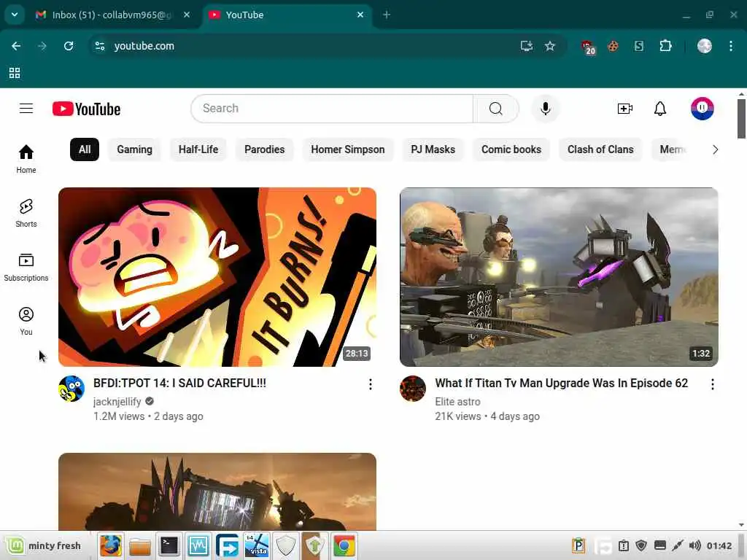Open notifications bell

coord(659,109)
